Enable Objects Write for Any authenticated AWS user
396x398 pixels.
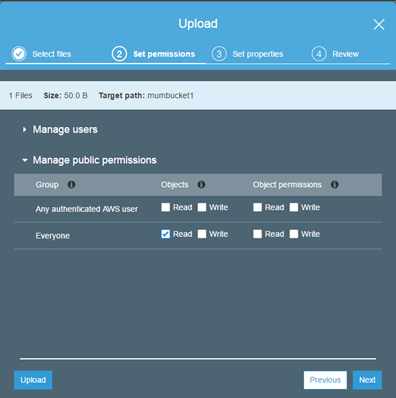202,207
